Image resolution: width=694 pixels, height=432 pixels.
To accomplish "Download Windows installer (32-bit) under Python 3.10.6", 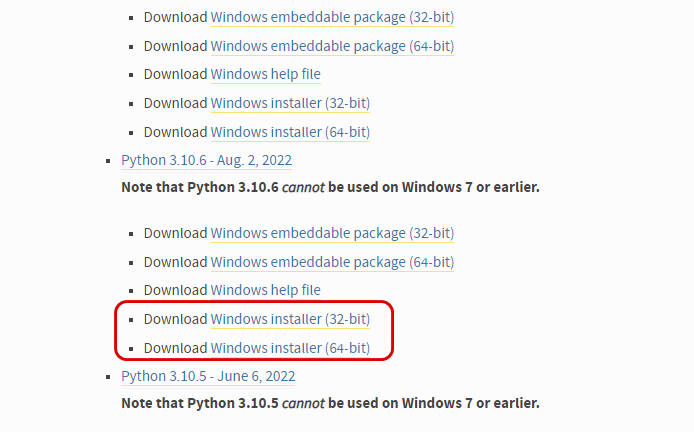I will coord(290,319).
